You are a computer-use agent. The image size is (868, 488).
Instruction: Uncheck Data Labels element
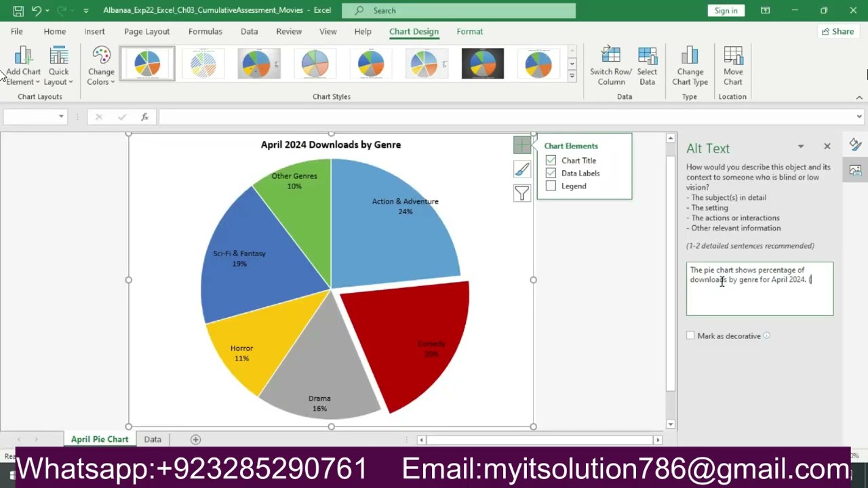(551, 174)
